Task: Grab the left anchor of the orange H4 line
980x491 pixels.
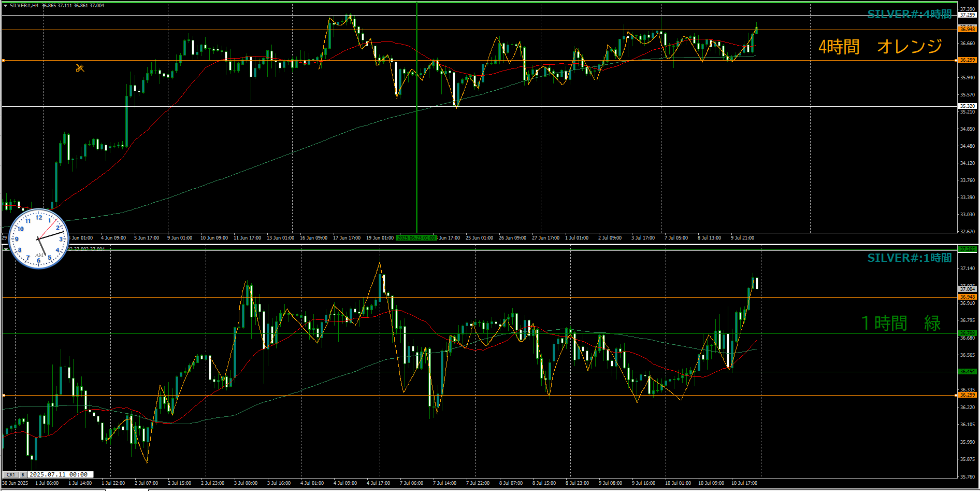Action: tap(3, 61)
